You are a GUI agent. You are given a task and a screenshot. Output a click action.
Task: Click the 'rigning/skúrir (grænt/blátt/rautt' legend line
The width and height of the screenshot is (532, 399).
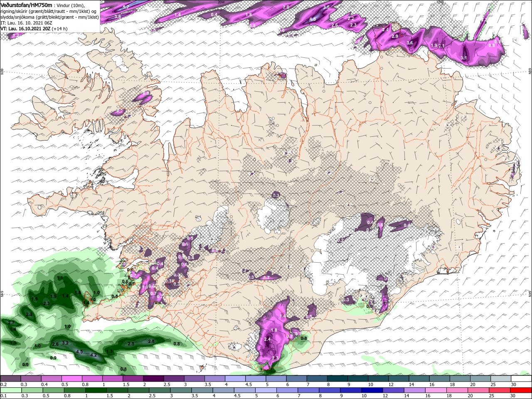pyautogui.click(x=49, y=11)
